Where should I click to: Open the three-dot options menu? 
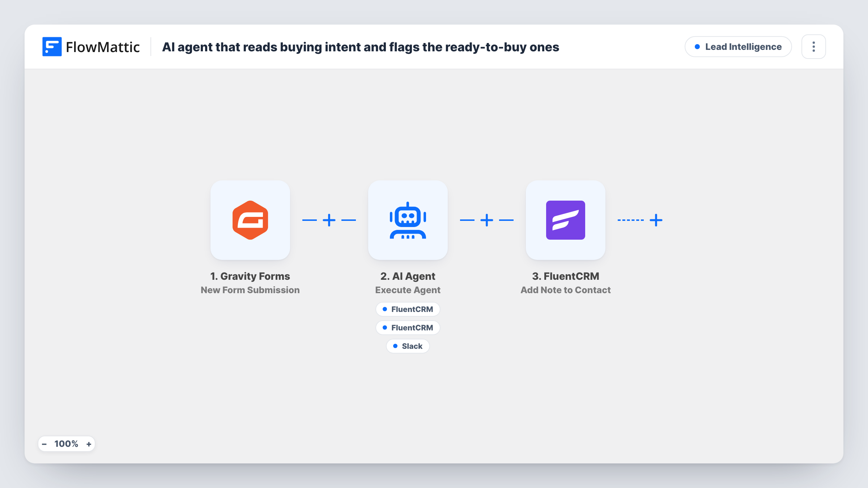pos(814,47)
